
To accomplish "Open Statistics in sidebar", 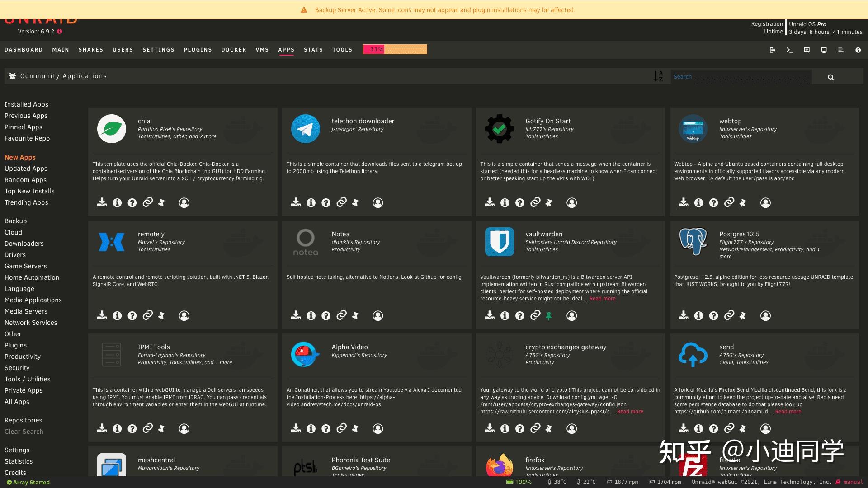I will (x=19, y=461).
